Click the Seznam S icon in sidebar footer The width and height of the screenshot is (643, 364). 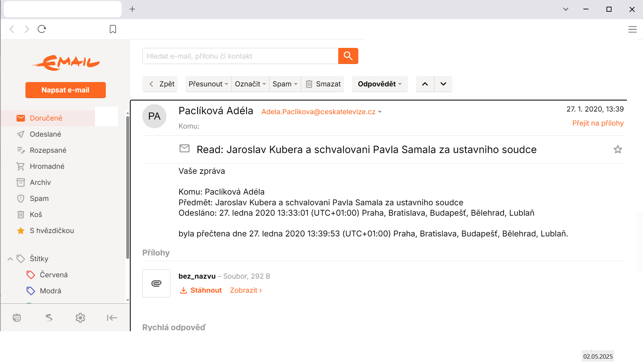(x=49, y=318)
